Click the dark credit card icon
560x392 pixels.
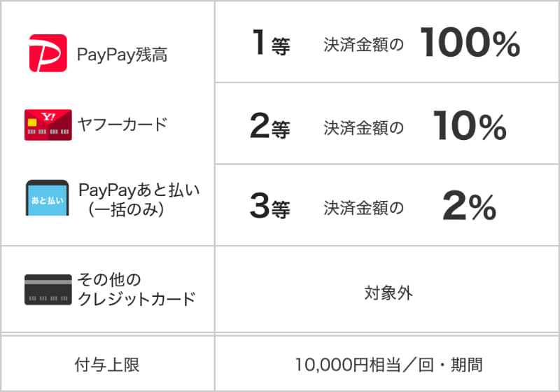(48, 289)
